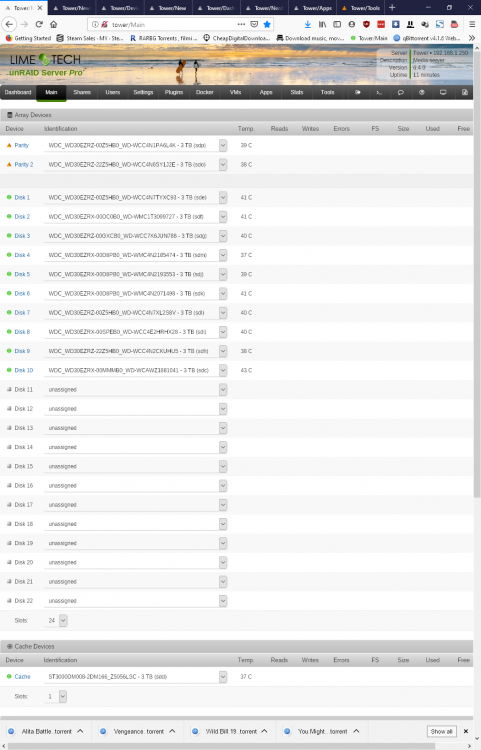481x750 pixels.
Task: Click the site info icon in address bar
Action: click(x=95, y=24)
